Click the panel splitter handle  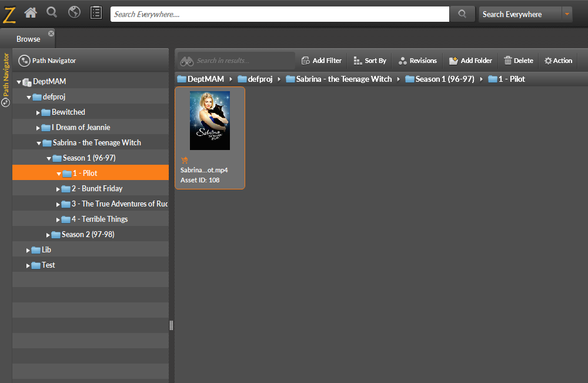coord(171,325)
